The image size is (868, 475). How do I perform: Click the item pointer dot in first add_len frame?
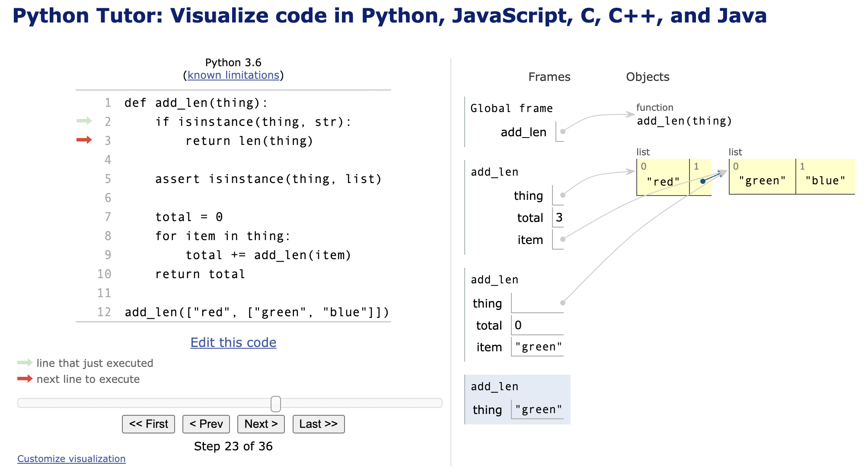(563, 239)
